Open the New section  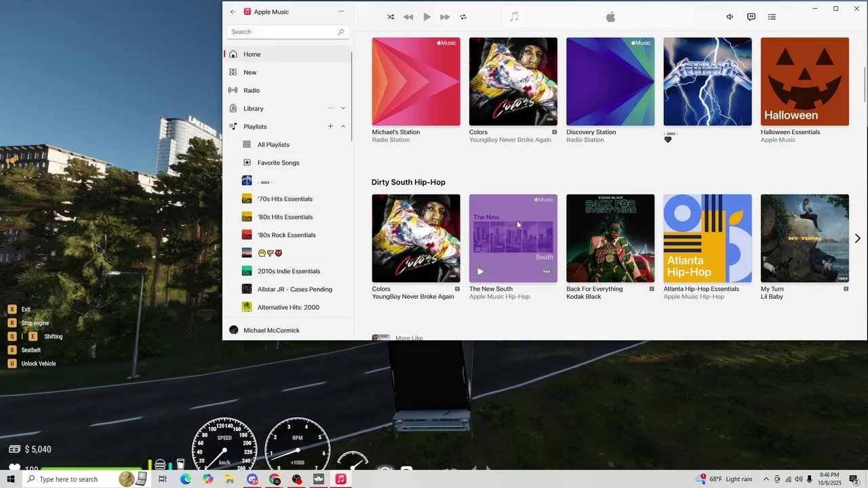288,73
